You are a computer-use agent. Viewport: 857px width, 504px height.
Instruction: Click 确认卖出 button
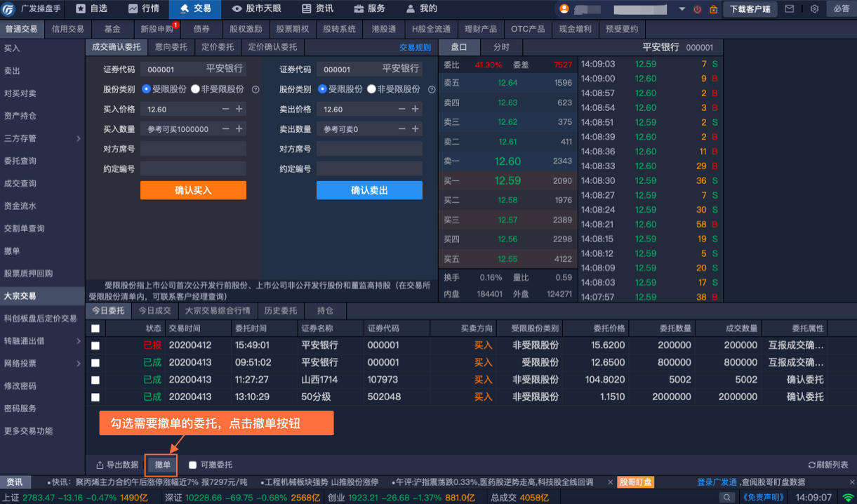[x=369, y=190]
